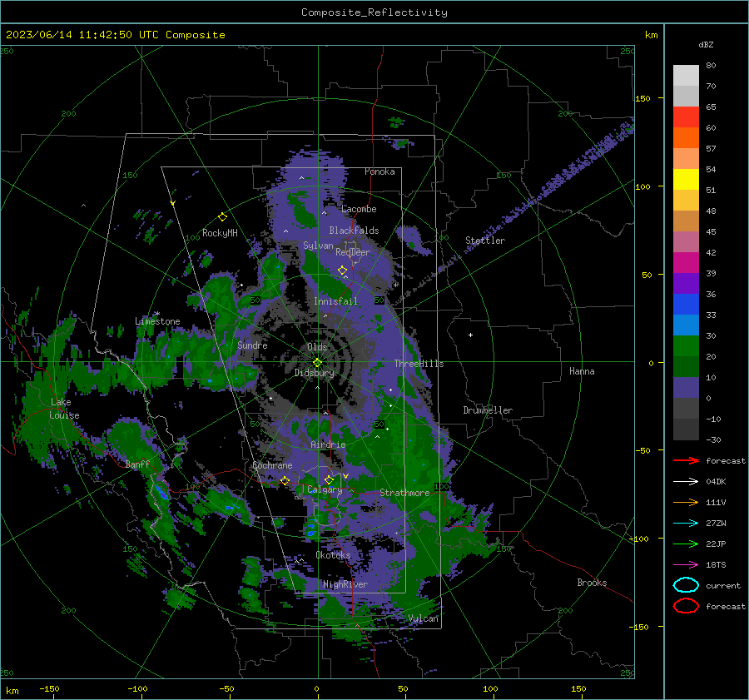Select the yellow 51–54 dBZ swatch

[686, 180]
